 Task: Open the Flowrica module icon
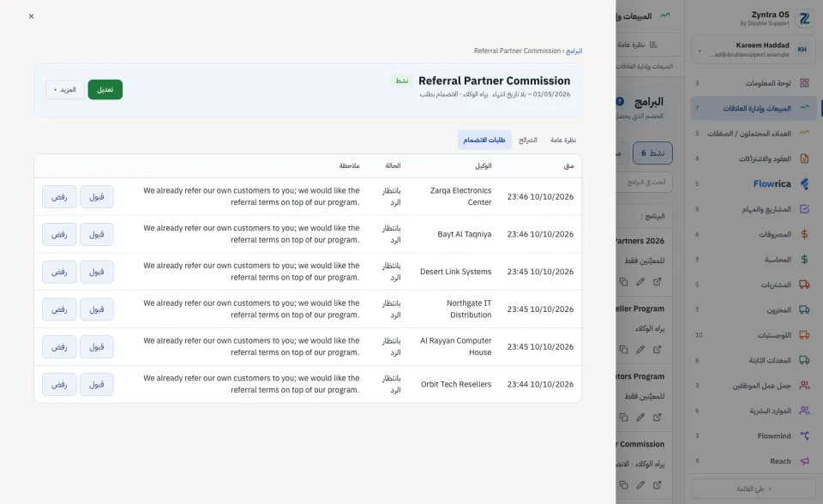point(804,183)
